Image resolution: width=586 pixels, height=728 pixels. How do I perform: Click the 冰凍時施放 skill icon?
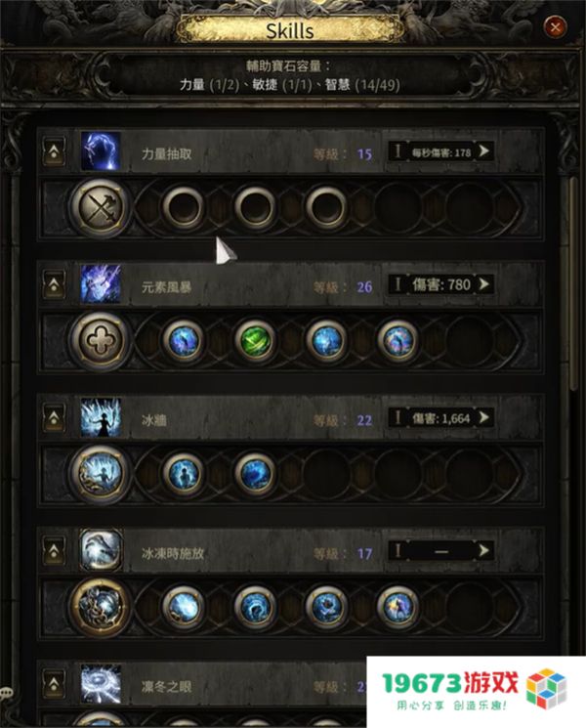(x=101, y=550)
